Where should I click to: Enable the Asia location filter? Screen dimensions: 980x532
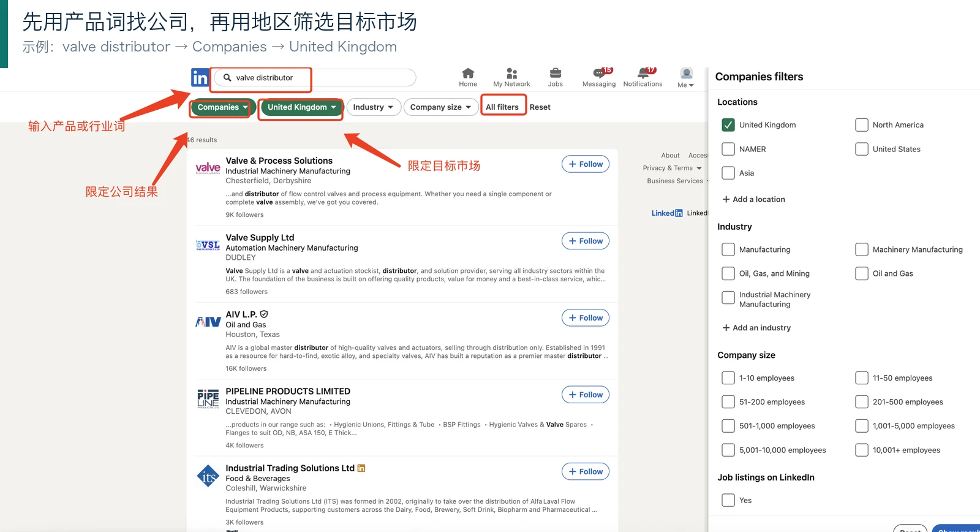[x=728, y=173]
